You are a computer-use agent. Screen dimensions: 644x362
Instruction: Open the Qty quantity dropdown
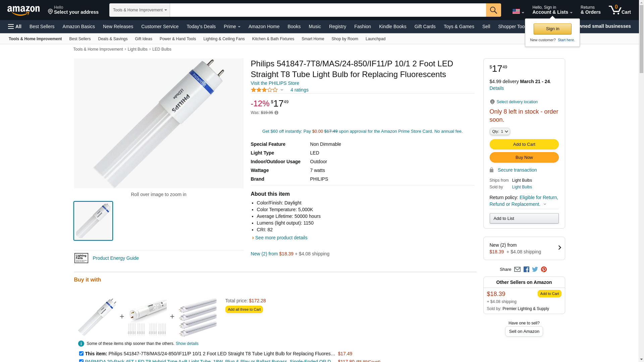[x=499, y=131]
